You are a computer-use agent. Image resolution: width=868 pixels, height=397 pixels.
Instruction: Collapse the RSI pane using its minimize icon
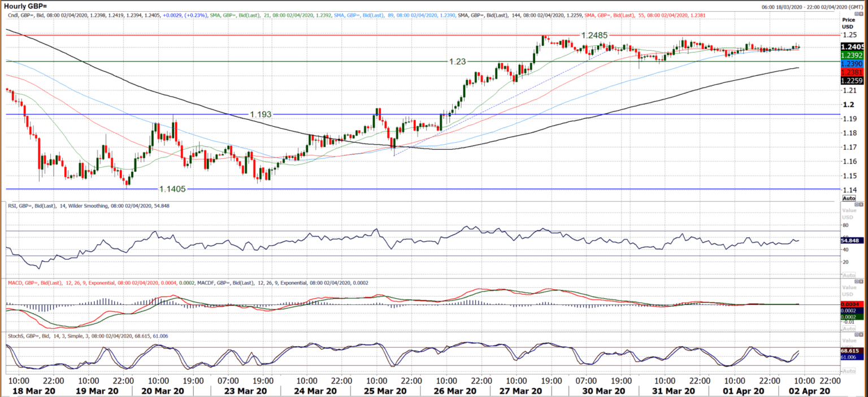[857, 204]
